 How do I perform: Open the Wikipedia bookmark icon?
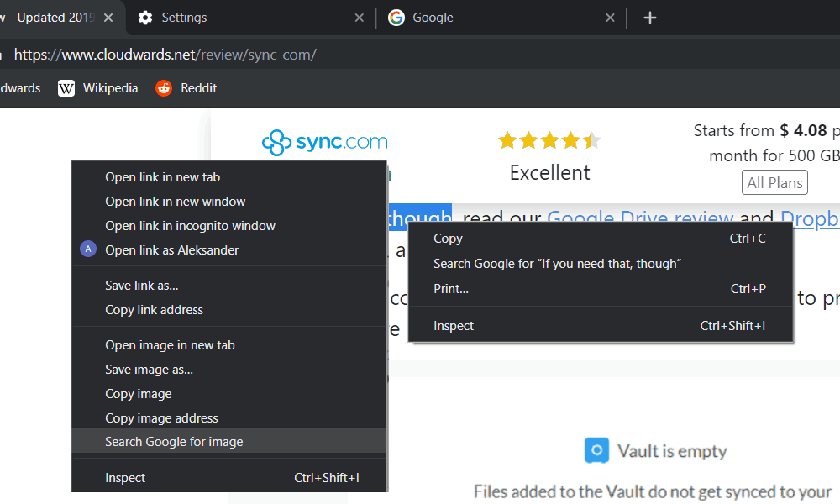point(66,88)
